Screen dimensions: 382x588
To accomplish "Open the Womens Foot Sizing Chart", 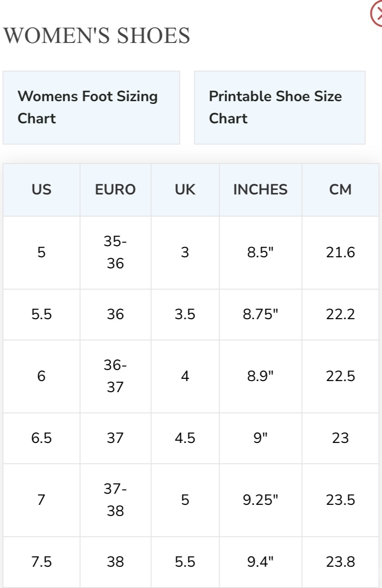I will click(x=91, y=108).
